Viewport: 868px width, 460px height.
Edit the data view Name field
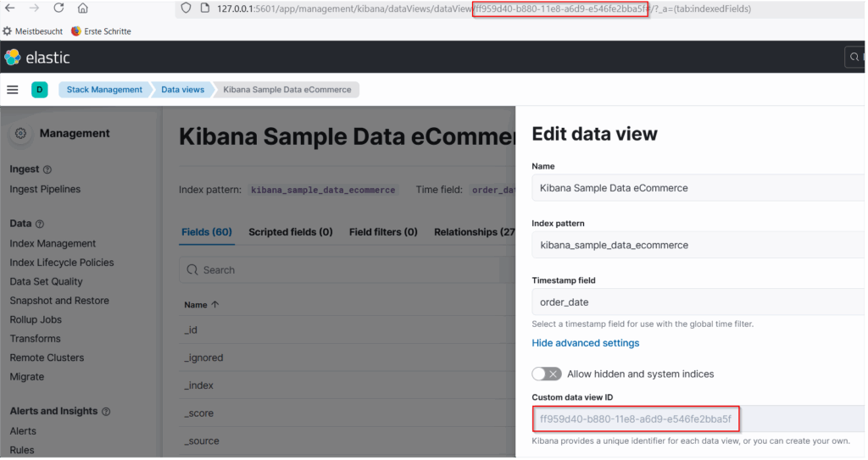[x=698, y=188]
